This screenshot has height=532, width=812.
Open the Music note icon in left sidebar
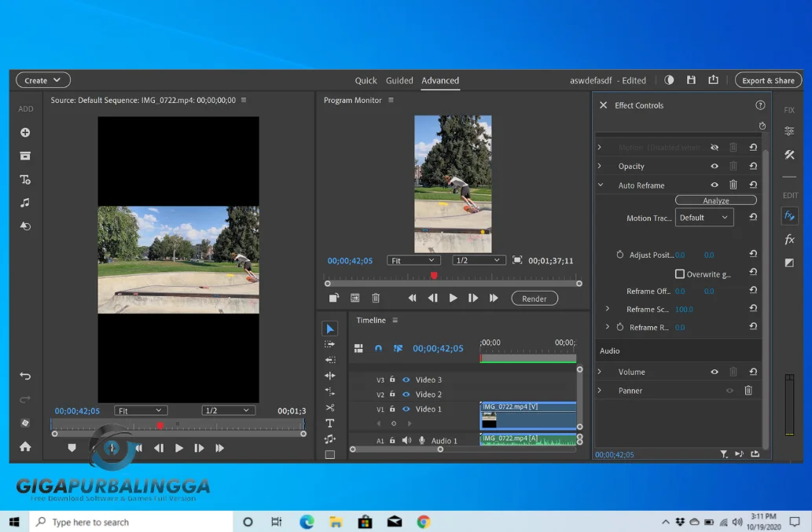coord(25,203)
